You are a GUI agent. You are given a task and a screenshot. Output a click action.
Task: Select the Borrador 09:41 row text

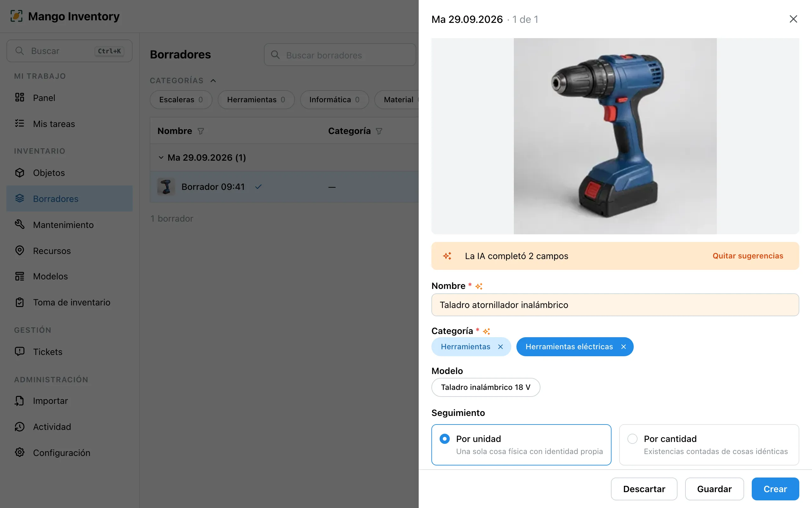213,186
